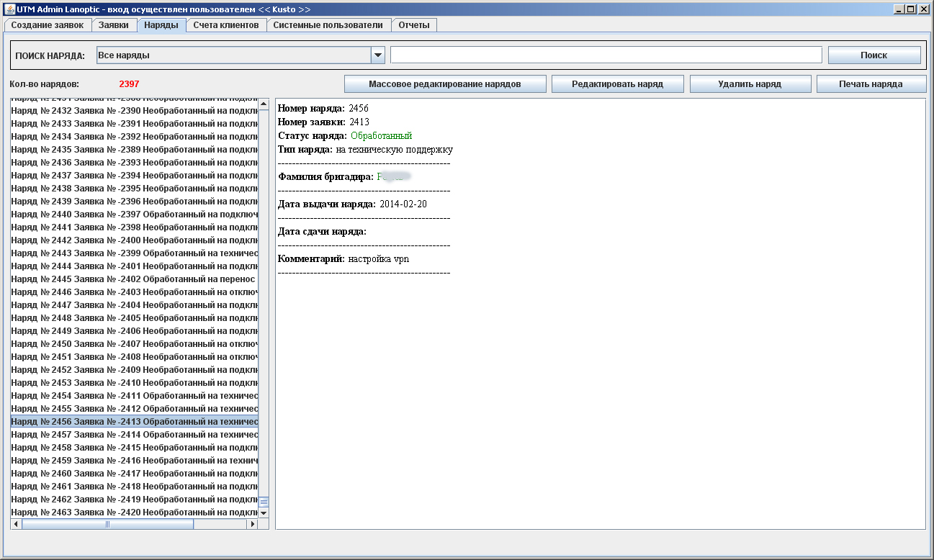Expand the Все наряды search dropdown
Viewport: 934px width, 560px height.
click(x=377, y=55)
